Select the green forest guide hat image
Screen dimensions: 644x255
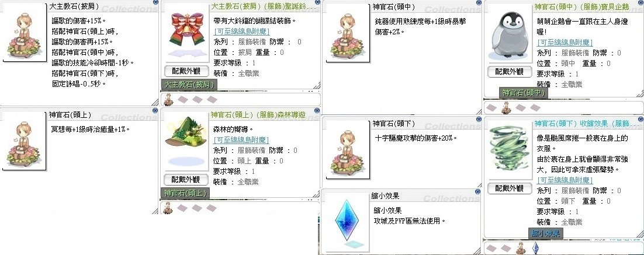pos(184,132)
